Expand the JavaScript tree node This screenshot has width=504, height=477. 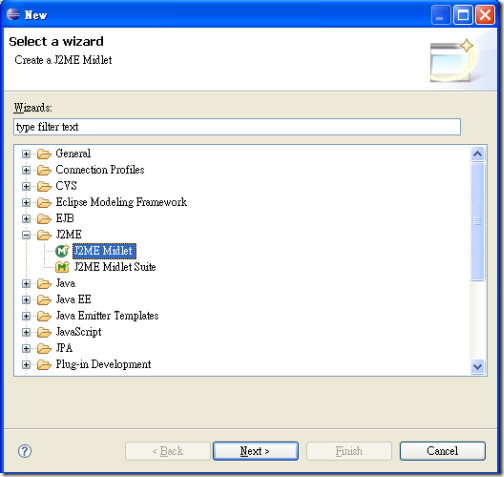26,332
